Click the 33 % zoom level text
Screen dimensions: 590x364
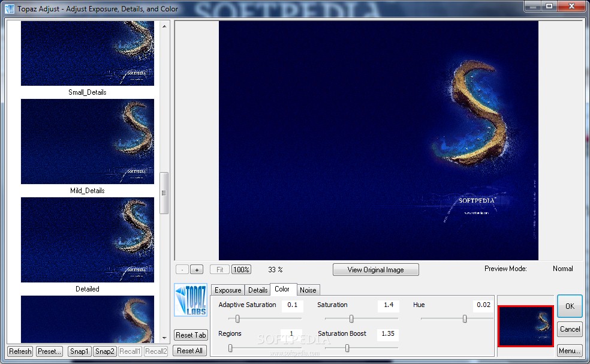tap(275, 269)
